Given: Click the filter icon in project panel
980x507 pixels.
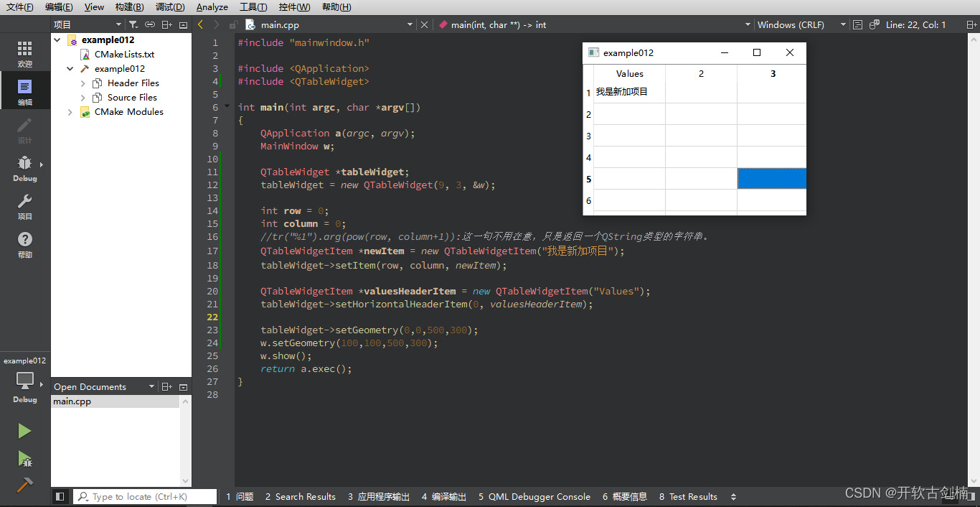Looking at the screenshot, I should tap(133, 24).
